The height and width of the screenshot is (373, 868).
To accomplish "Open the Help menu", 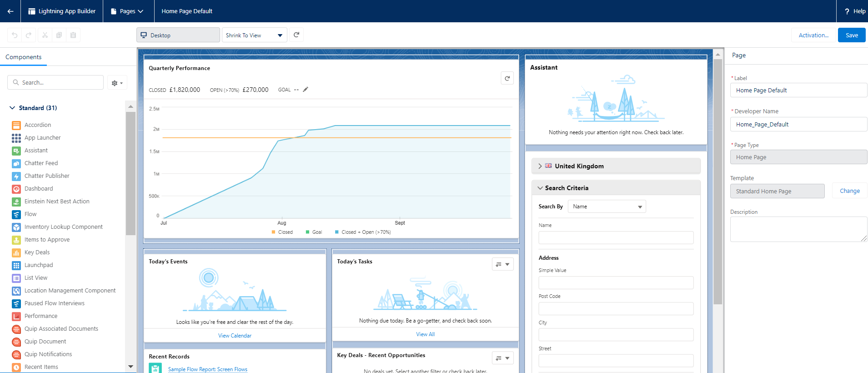I will 854,11.
